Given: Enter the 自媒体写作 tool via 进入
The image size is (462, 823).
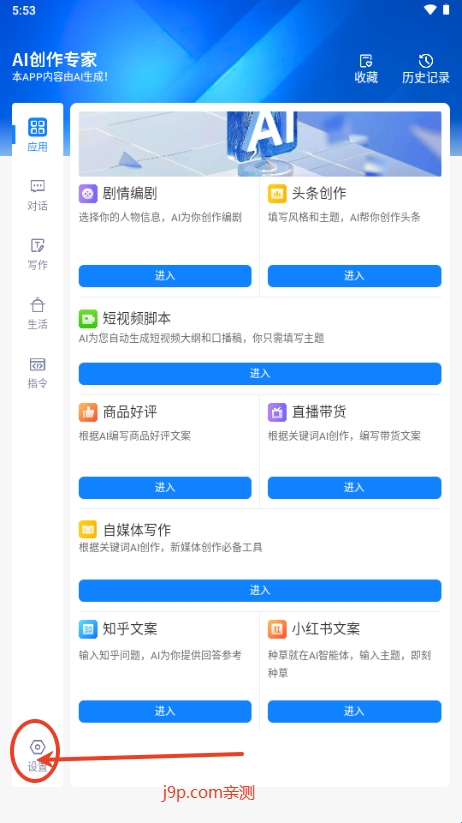Looking at the screenshot, I should pyautogui.click(x=260, y=590).
